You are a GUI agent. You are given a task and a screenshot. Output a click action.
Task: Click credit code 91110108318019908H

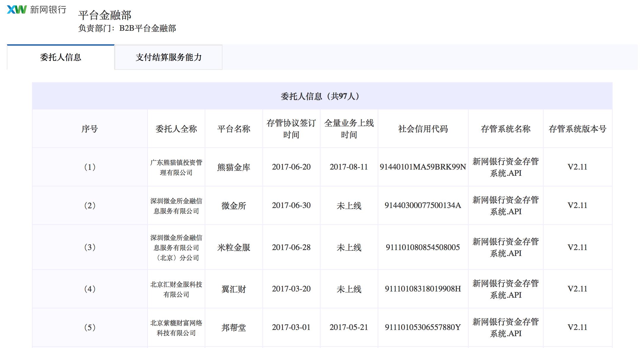(423, 289)
